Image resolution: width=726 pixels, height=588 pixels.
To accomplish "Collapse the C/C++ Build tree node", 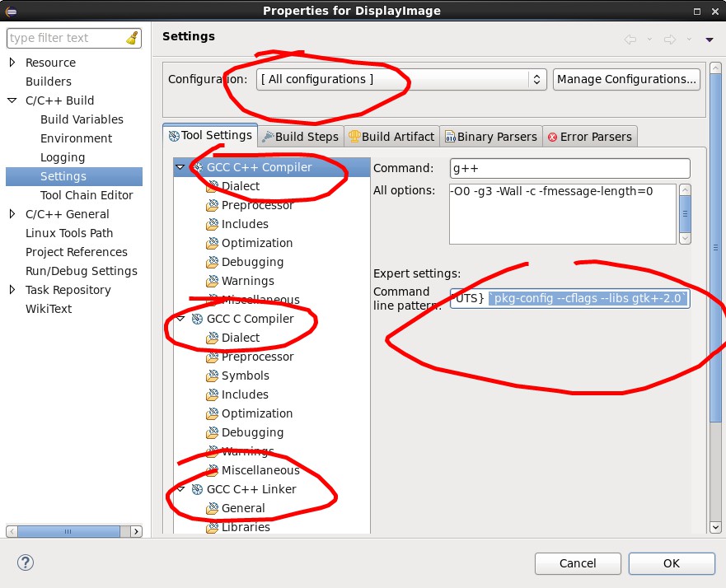I will (x=12, y=100).
